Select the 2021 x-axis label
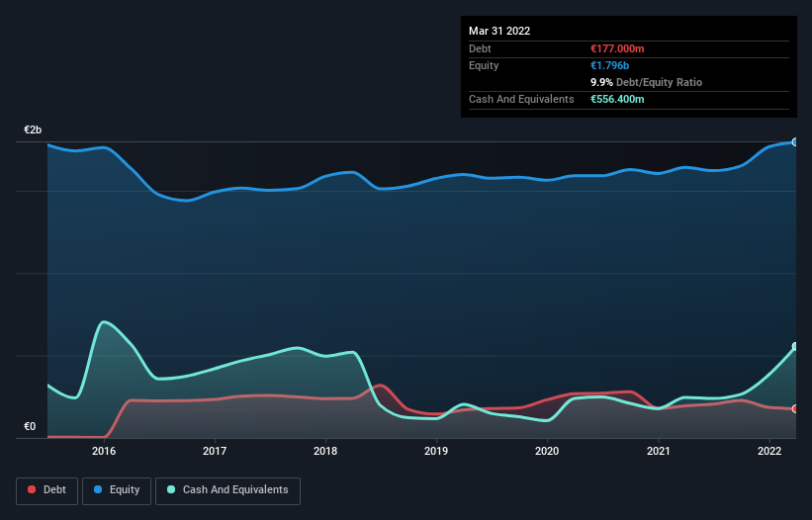The width and height of the screenshot is (812, 520). (659, 451)
